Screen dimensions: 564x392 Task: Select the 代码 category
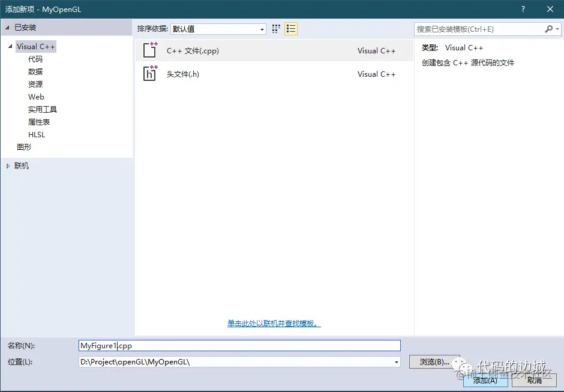(x=35, y=59)
